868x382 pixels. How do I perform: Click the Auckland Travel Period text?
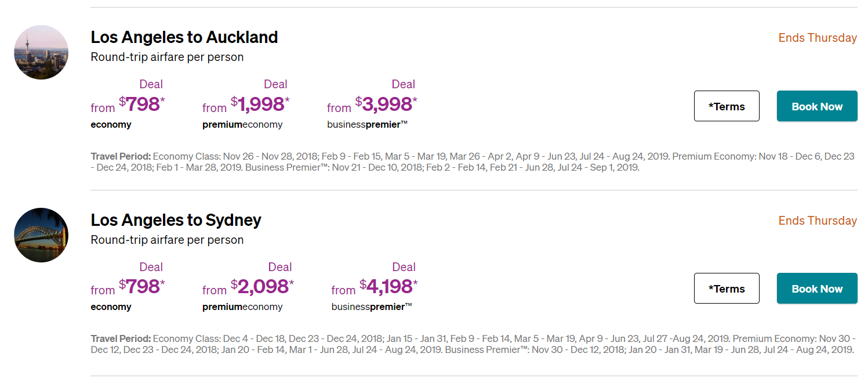click(x=473, y=162)
